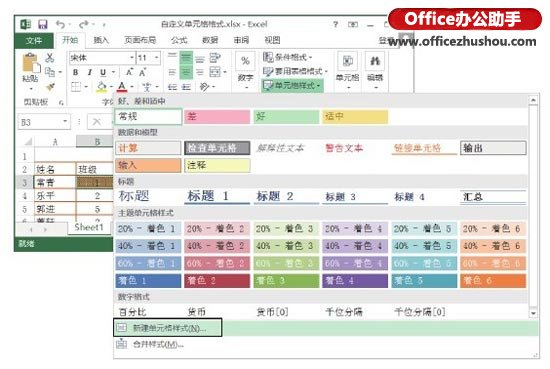Open the Name Box dropdown arrow
550x369 pixels.
tap(65, 121)
